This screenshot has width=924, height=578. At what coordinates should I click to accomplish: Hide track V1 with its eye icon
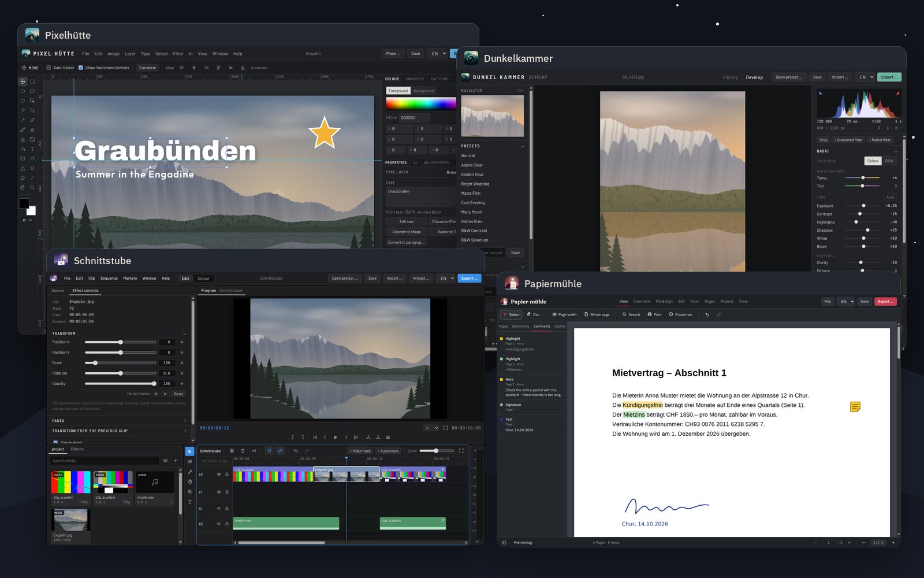[x=219, y=492]
